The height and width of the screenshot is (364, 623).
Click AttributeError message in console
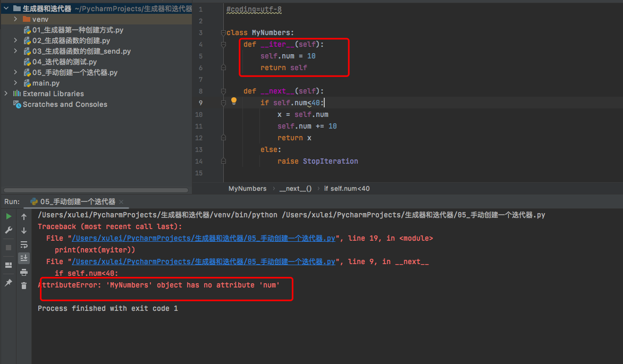[x=158, y=285]
